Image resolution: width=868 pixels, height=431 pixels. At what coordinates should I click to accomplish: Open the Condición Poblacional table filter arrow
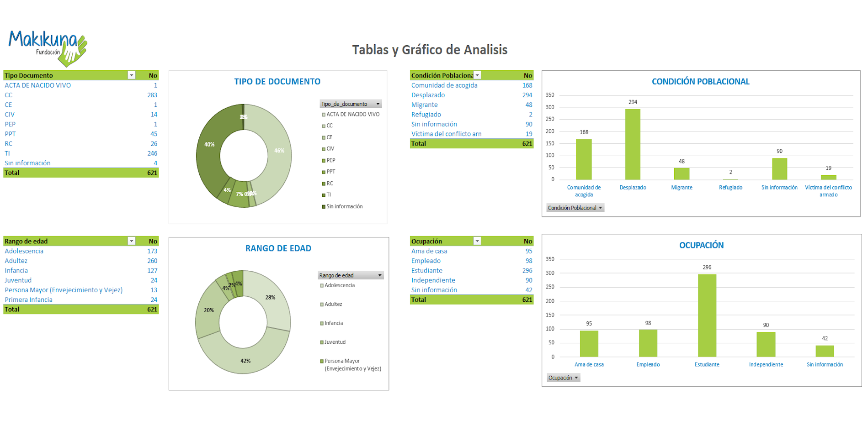tap(477, 75)
